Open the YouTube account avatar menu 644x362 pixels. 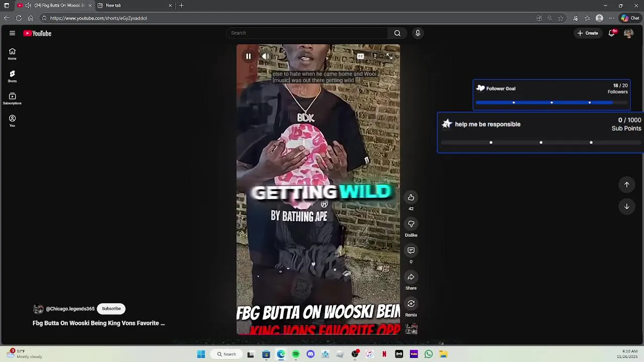point(628,33)
